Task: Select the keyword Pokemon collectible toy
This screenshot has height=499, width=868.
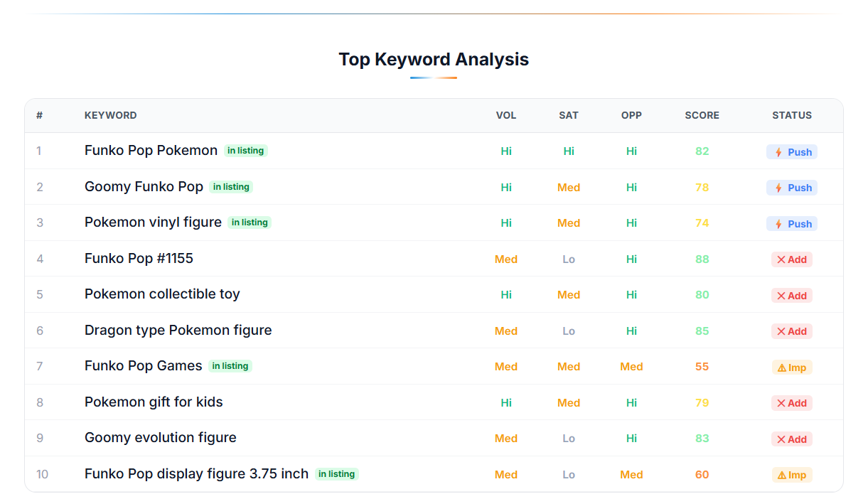Action: [x=162, y=294]
